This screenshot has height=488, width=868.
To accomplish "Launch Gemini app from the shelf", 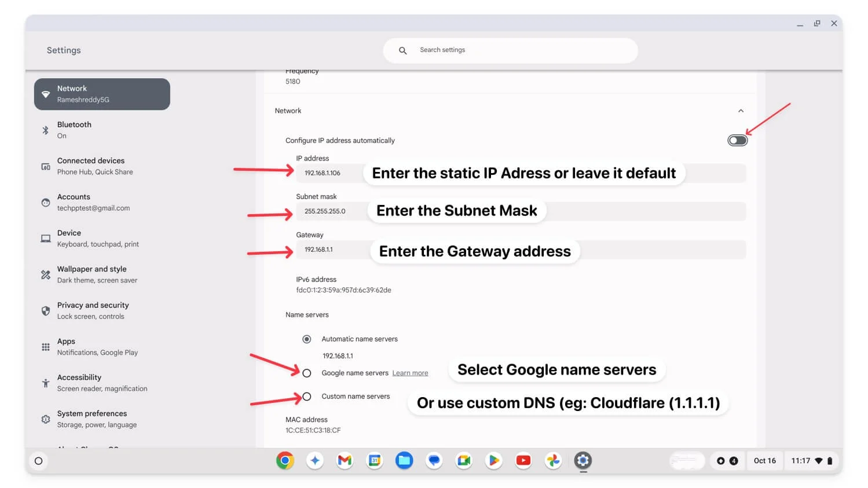I will (315, 461).
